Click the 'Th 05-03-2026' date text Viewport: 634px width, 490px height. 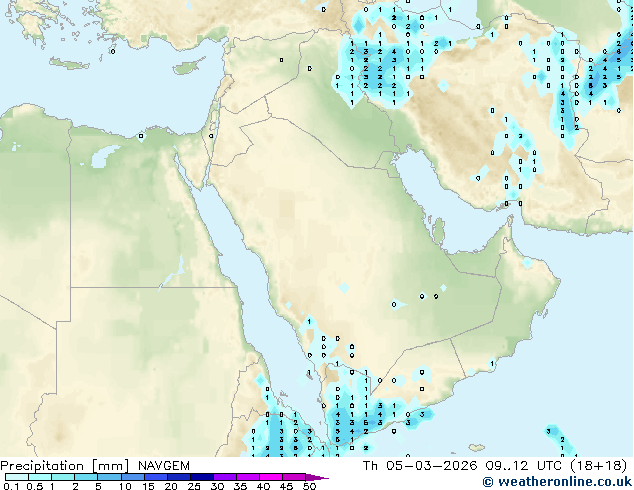[420, 466]
